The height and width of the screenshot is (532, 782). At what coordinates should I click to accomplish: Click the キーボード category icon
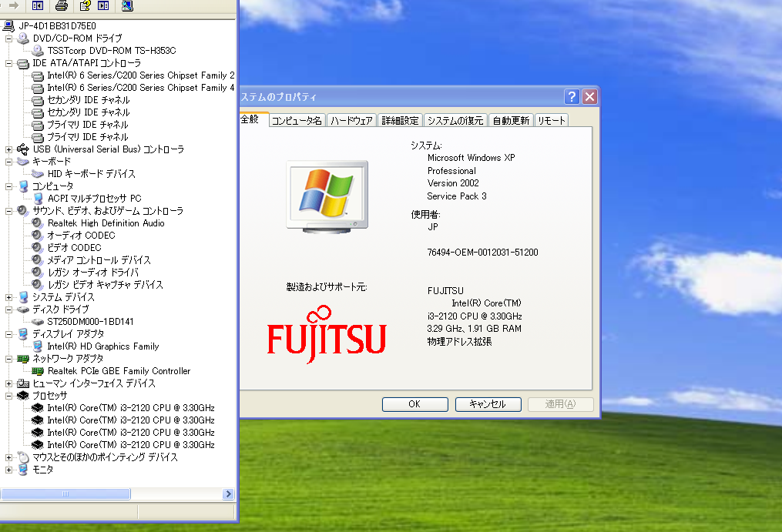(x=23, y=162)
